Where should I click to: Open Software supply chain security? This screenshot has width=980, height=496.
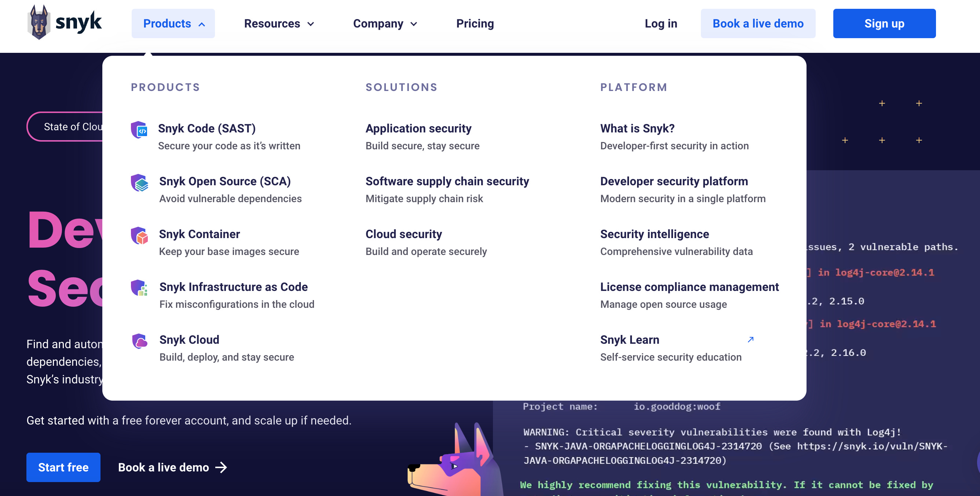[447, 181]
